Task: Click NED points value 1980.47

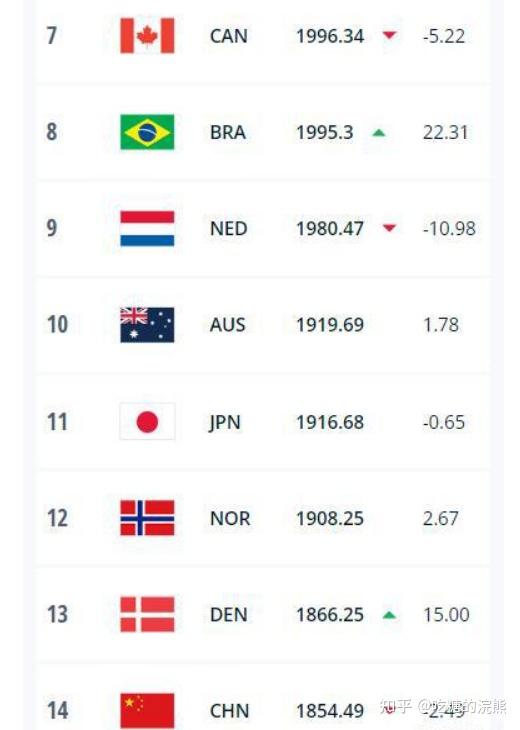Action: (330, 229)
